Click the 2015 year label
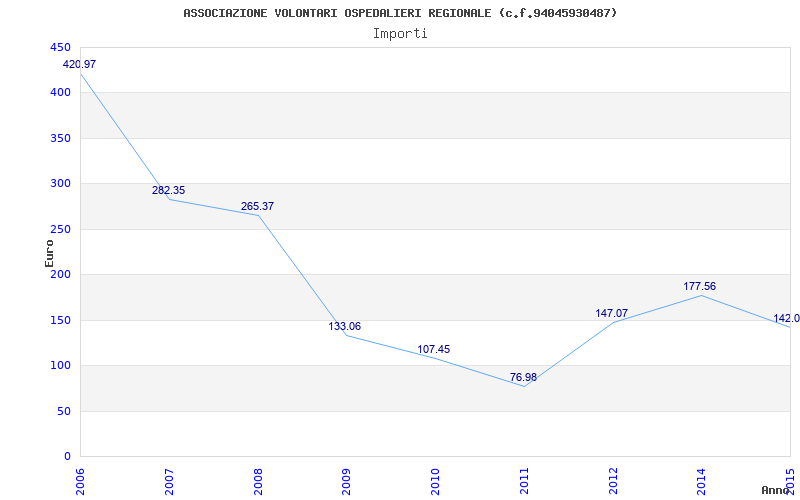 coord(791,481)
